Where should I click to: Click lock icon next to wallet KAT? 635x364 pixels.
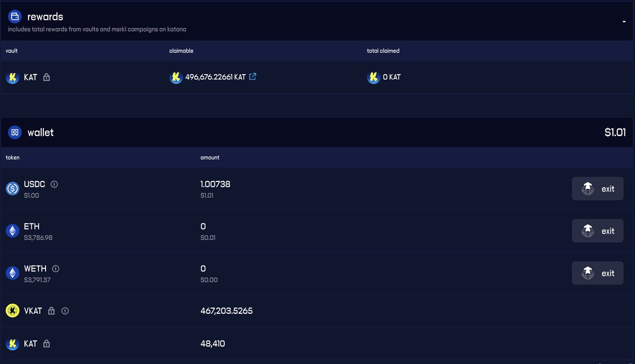coord(47,344)
